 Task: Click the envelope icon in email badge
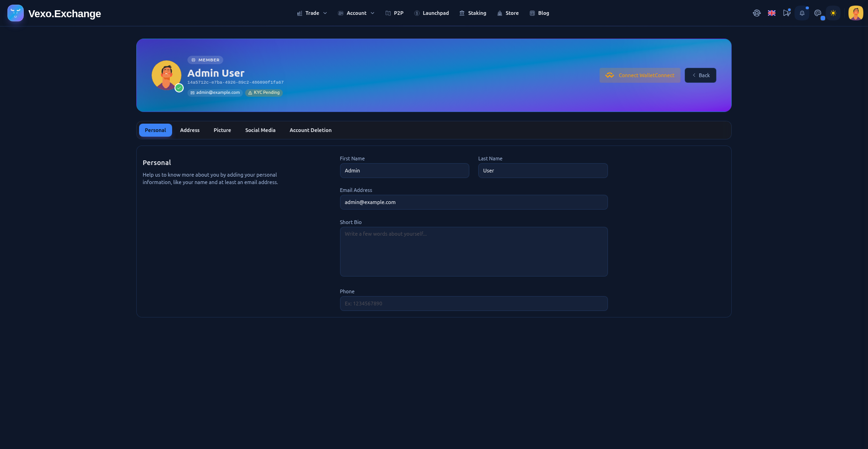coord(193,93)
